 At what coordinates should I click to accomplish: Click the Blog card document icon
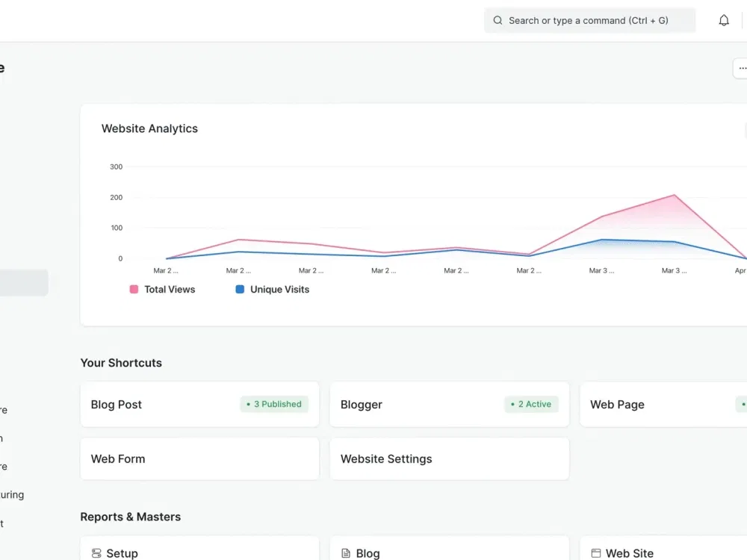[x=346, y=553]
